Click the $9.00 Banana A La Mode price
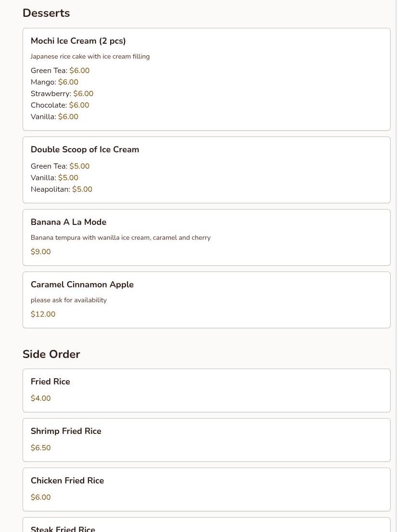Screen dimensions: 406x532 click(x=40, y=252)
